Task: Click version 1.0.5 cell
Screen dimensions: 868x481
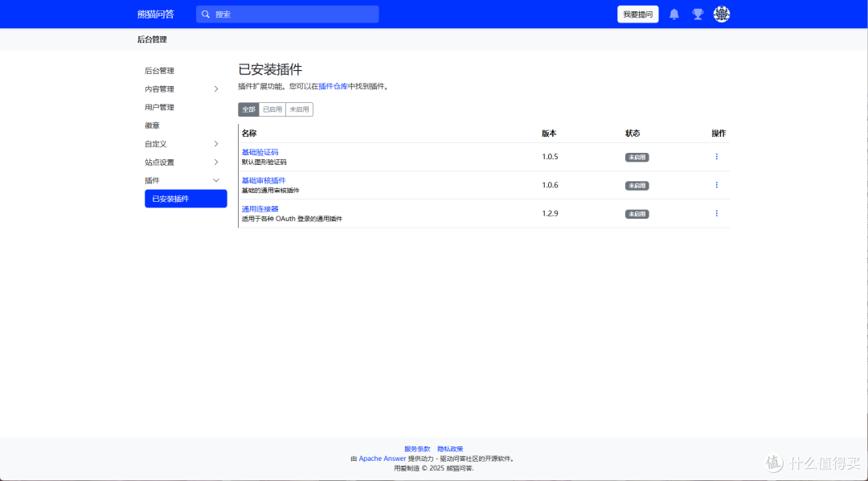Action: [x=550, y=157]
